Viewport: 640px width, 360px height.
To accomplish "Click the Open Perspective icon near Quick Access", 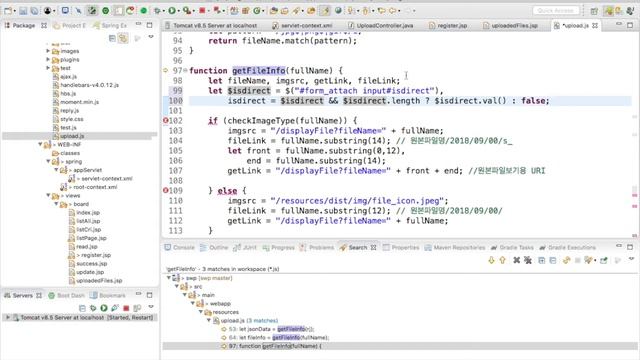I will pyautogui.click(x=594, y=11).
